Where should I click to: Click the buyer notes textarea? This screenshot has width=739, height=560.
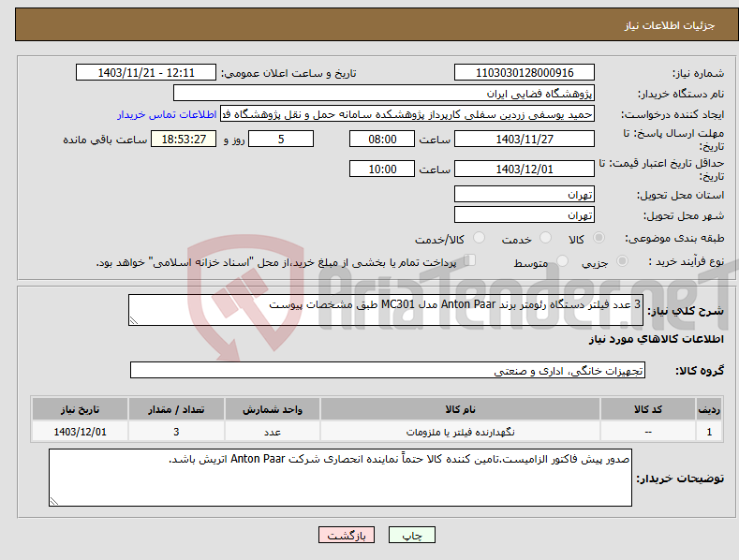click(x=340, y=478)
